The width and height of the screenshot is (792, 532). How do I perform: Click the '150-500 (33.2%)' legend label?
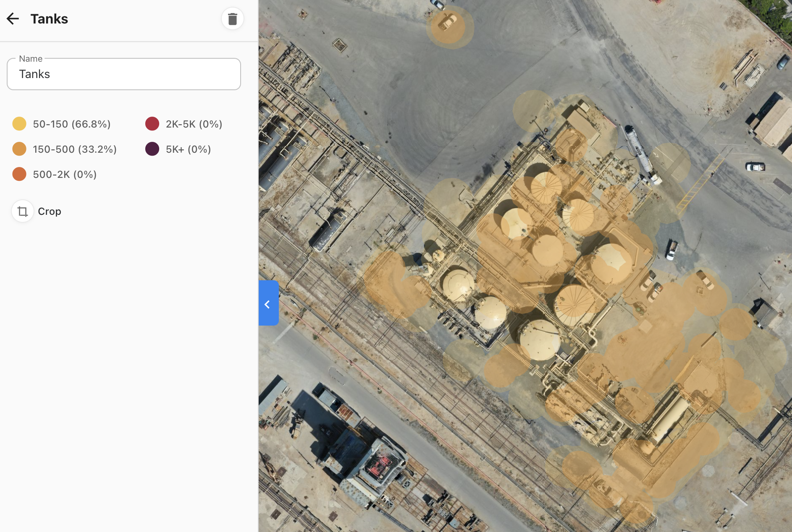click(75, 149)
